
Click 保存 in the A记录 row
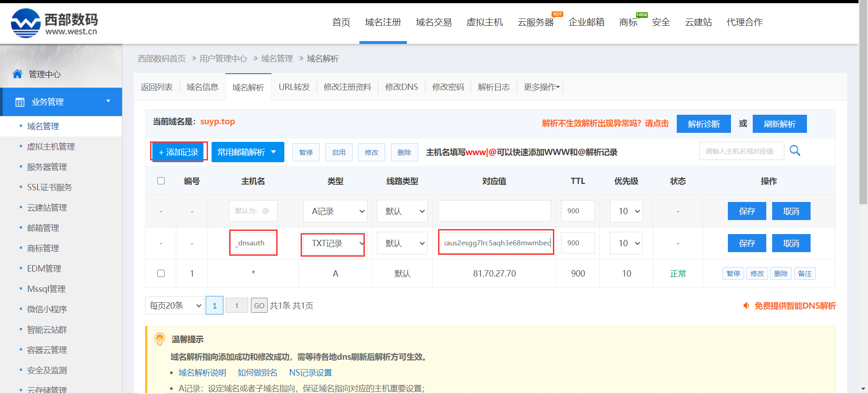click(x=747, y=211)
